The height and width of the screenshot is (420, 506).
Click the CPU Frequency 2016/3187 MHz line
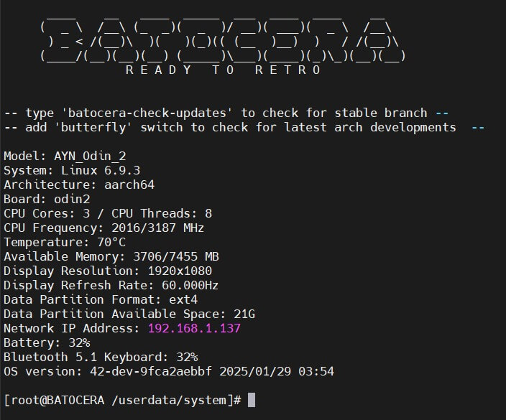click(104, 228)
